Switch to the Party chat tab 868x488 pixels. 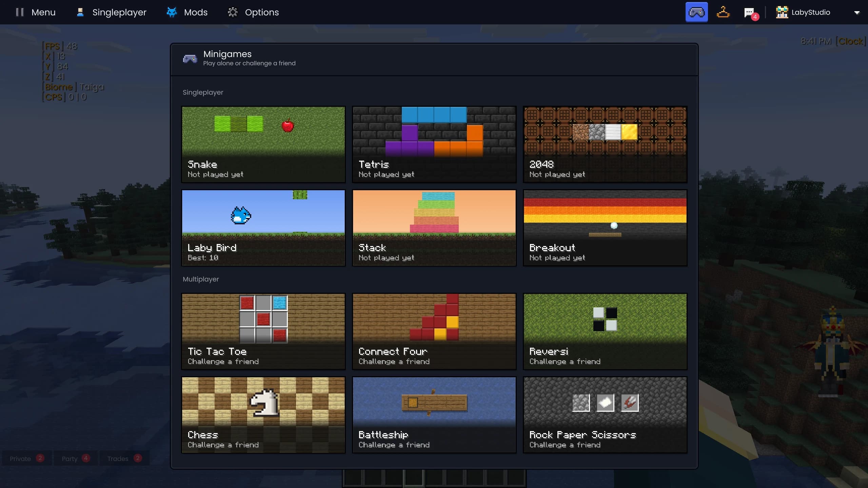coord(76,459)
